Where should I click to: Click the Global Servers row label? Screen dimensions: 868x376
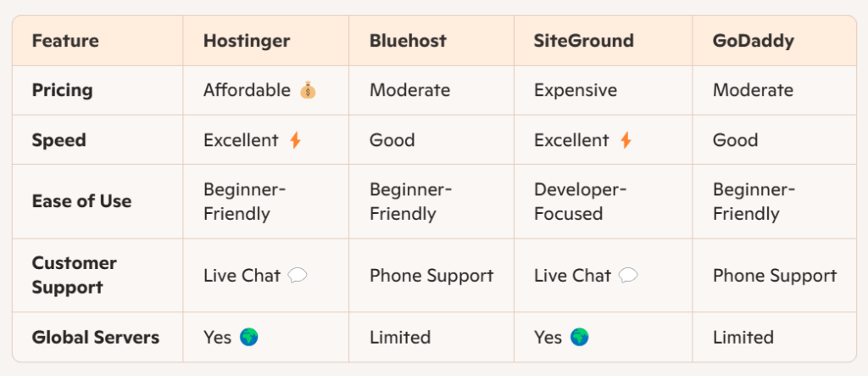pos(95,337)
